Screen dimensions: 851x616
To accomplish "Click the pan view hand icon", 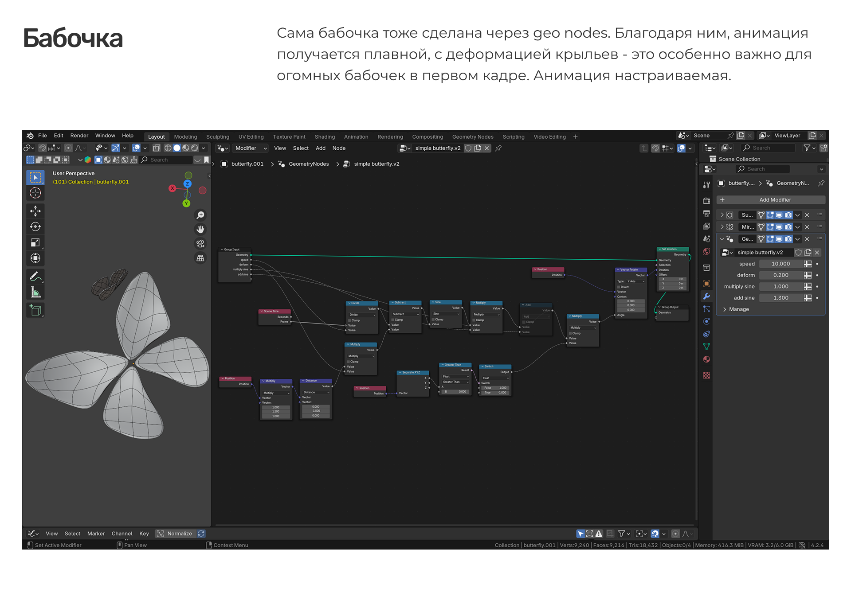I will (200, 229).
